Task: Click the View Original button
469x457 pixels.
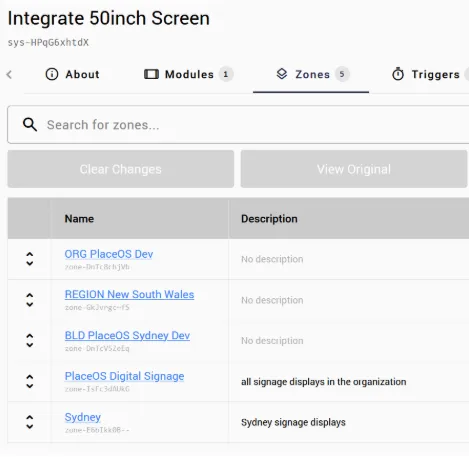Action: (x=354, y=169)
